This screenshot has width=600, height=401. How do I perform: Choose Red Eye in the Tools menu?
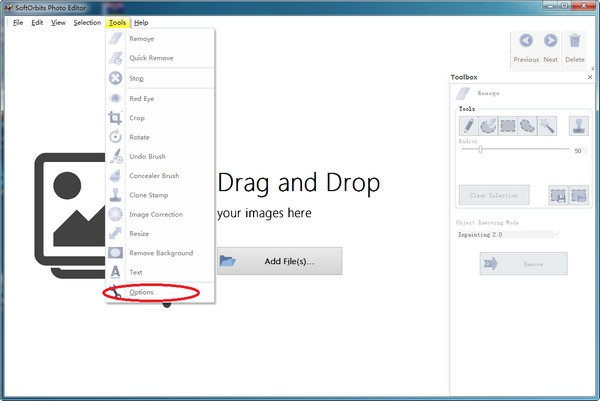point(160,98)
